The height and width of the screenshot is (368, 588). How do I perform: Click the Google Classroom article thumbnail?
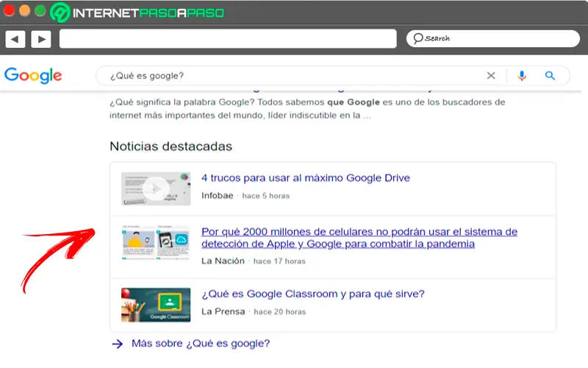click(156, 305)
